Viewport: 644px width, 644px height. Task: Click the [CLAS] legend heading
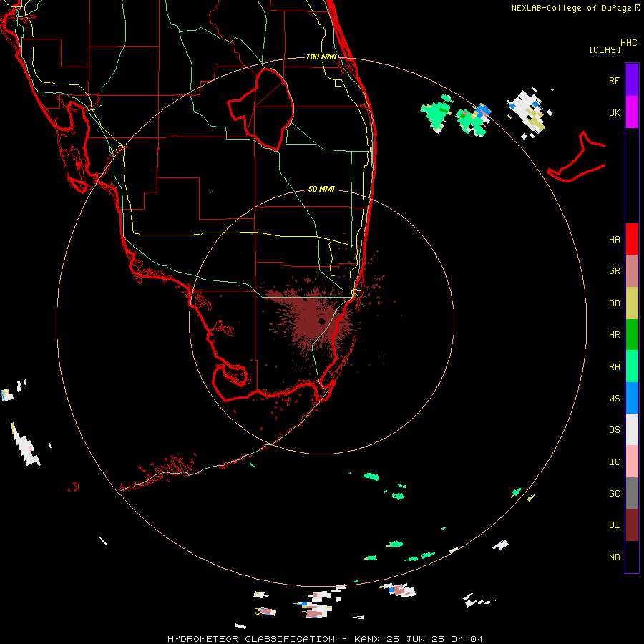click(x=605, y=50)
